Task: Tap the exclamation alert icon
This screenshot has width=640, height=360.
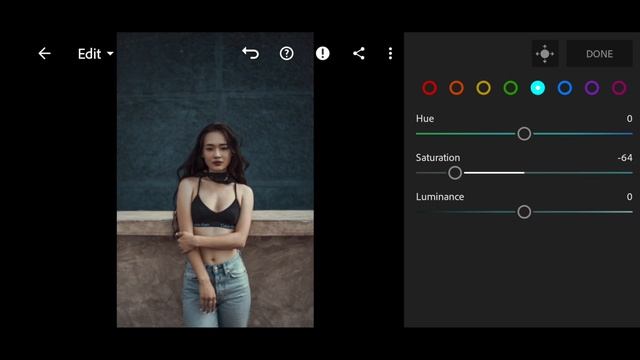Action: [x=322, y=53]
